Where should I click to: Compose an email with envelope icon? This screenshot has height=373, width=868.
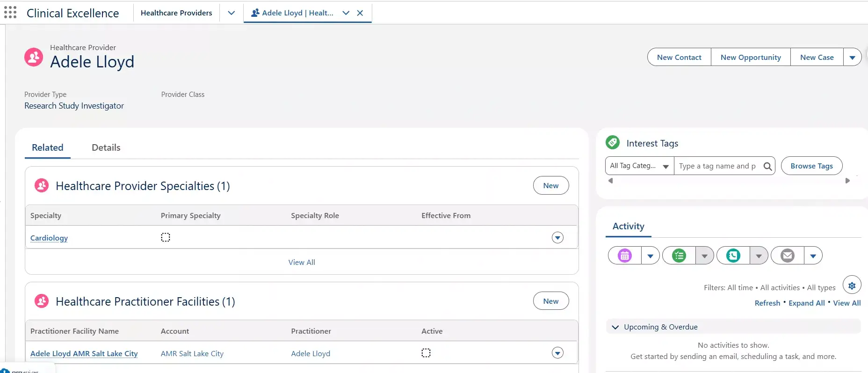(788, 256)
